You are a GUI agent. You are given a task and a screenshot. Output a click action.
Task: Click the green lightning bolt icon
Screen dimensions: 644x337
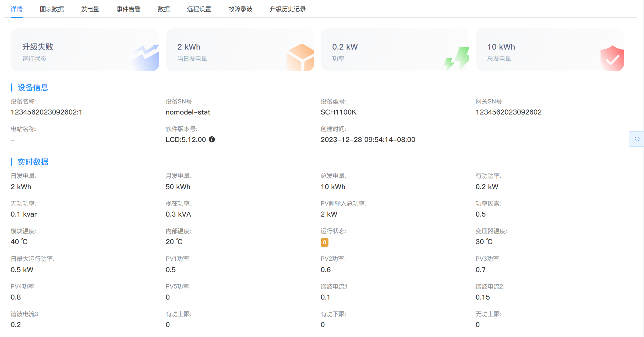tap(457, 58)
